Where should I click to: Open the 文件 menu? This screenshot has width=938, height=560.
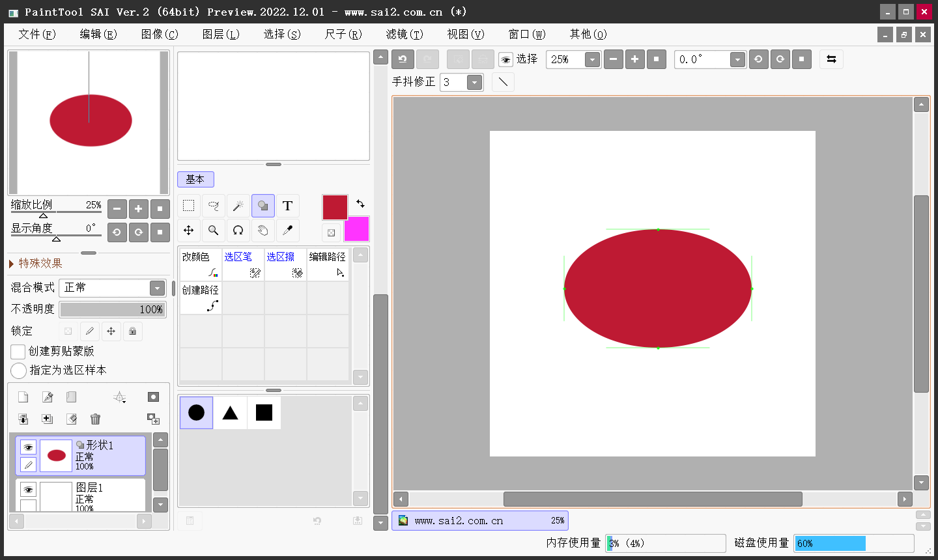[37, 34]
